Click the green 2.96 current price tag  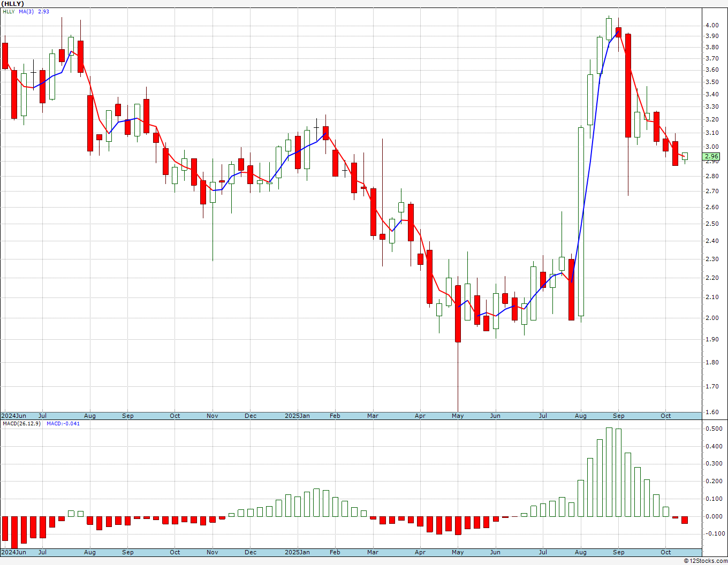711,157
